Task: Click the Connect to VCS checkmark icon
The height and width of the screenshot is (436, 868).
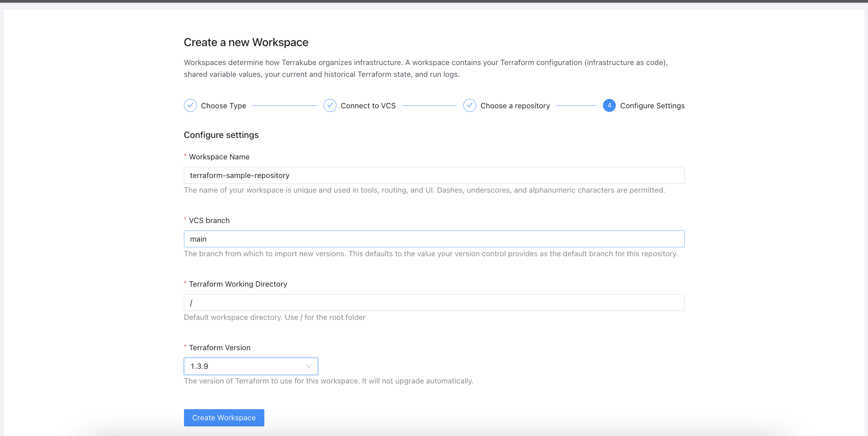Action: tap(330, 105)
